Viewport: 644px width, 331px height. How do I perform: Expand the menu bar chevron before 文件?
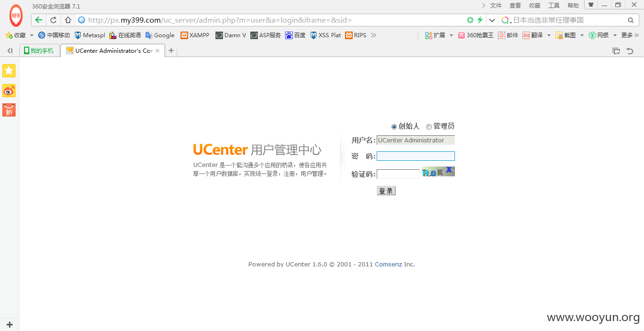pyautogui.click(x=483, y=6)
